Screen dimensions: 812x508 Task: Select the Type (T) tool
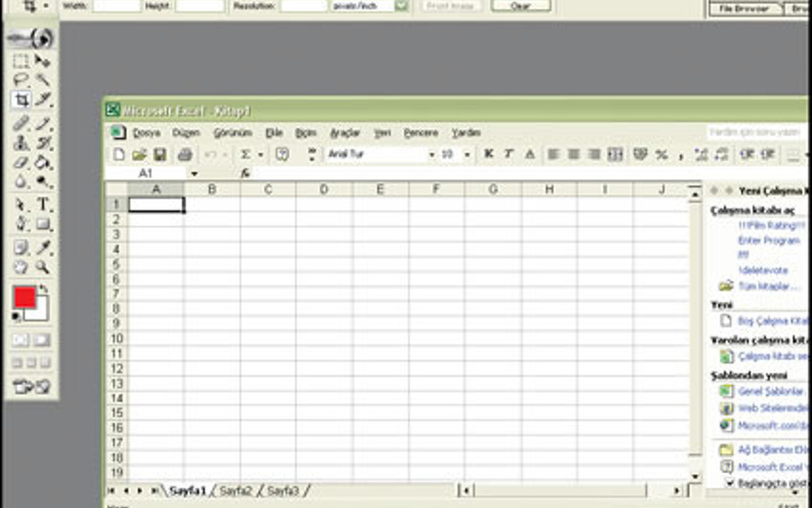[43, 204]
